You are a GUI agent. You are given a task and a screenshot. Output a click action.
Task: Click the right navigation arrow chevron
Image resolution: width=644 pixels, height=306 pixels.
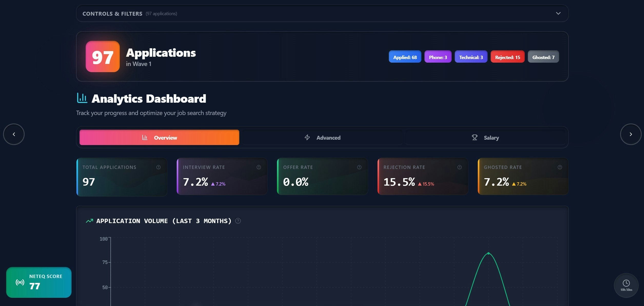pos(630,134)
